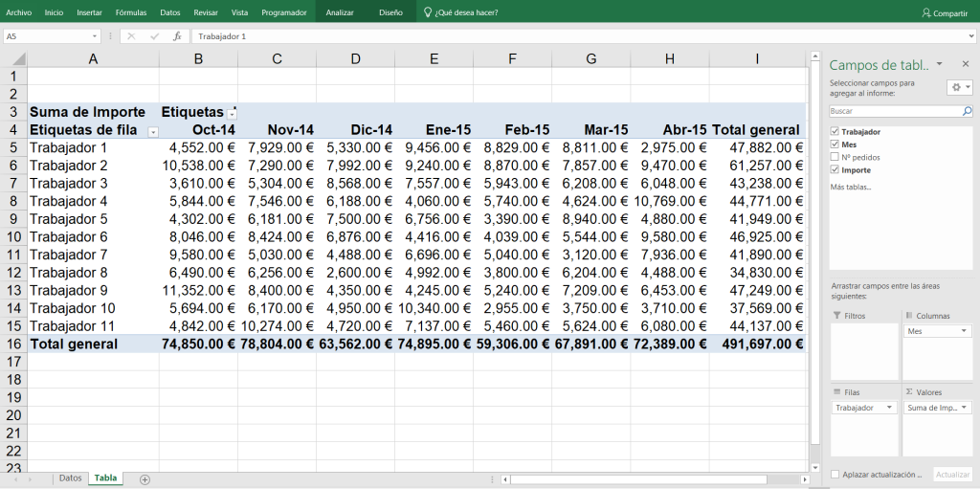Expand the Suma de Importe dropdown in Valores
Image resolution: width=980 pixels, height=489 pixels.
[x=964, y=408]
